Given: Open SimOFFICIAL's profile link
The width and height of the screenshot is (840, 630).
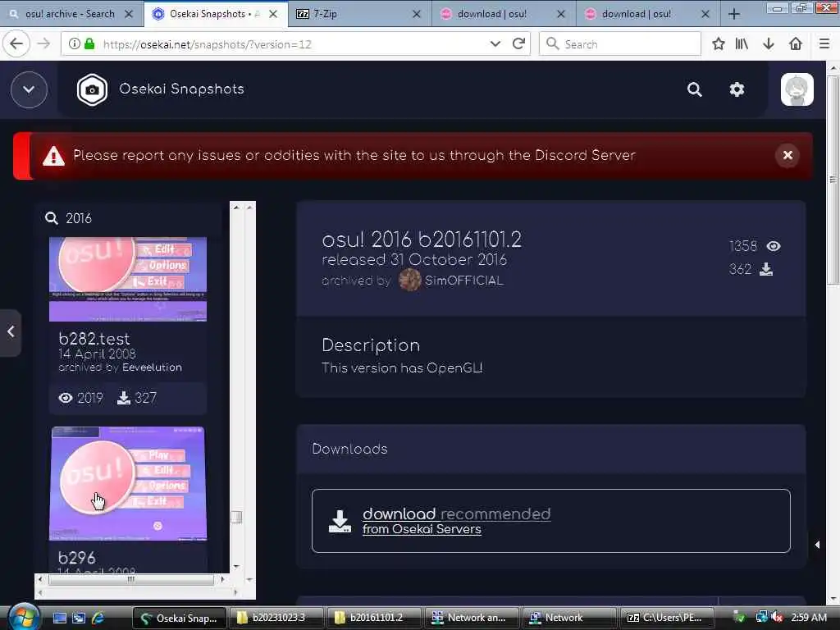Looking at the screenshot, I should tap(464, 281).
